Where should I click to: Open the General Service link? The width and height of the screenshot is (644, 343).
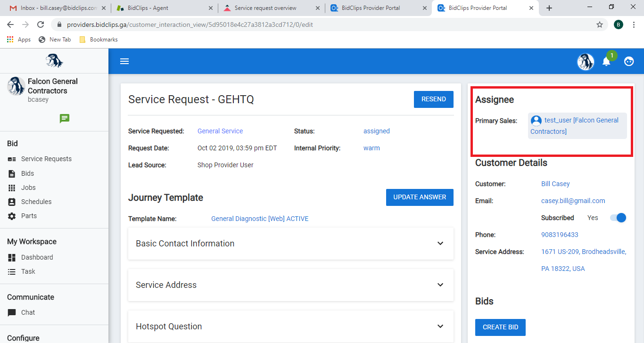point(220,131)
